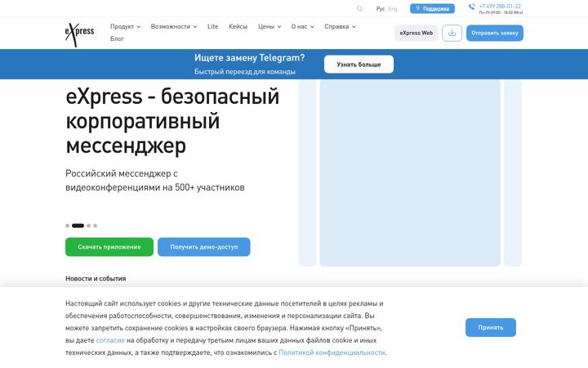Click Скачать приложение green button
588x368 pixels.
109,247
